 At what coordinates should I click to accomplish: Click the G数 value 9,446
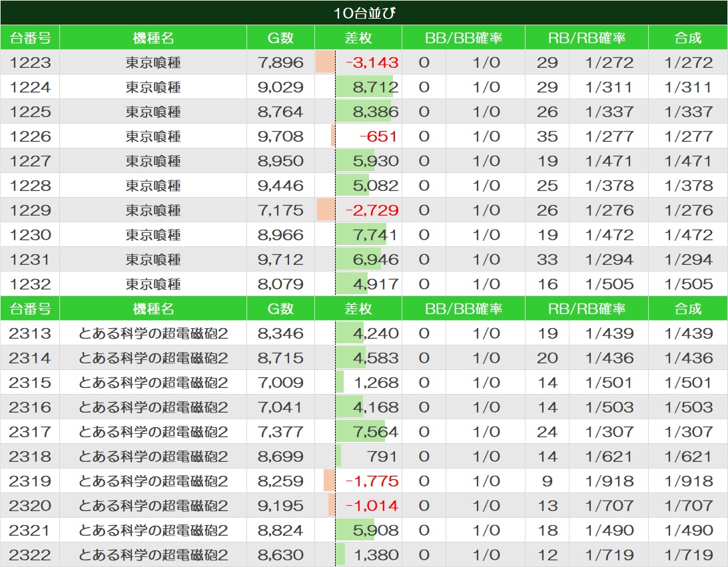point(280,185)
